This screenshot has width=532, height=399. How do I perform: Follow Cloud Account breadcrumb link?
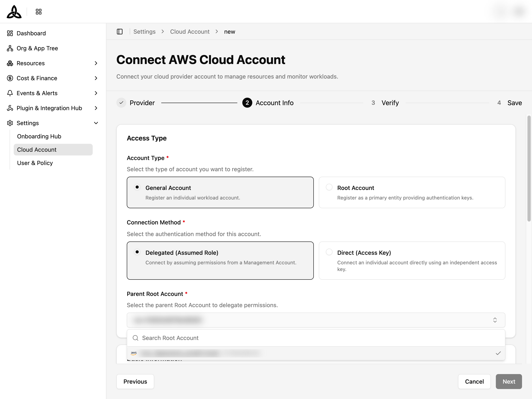coord(190,32)
